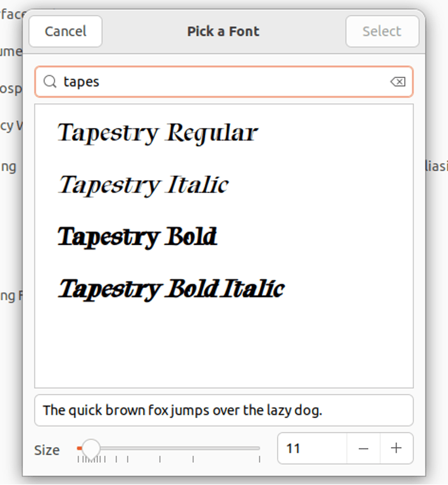Click the Cancel button
This screenshot has width=448, height=485.
tap(66, 31)
